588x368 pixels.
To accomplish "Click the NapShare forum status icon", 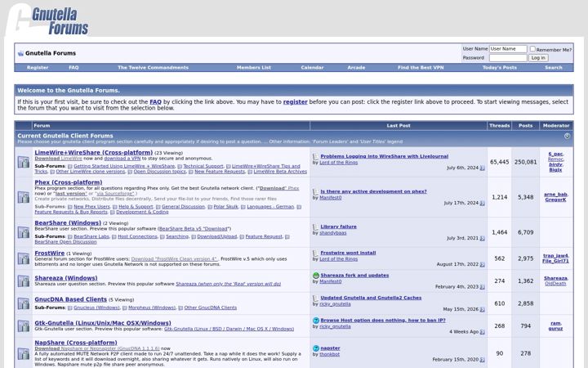I will 23,353.
